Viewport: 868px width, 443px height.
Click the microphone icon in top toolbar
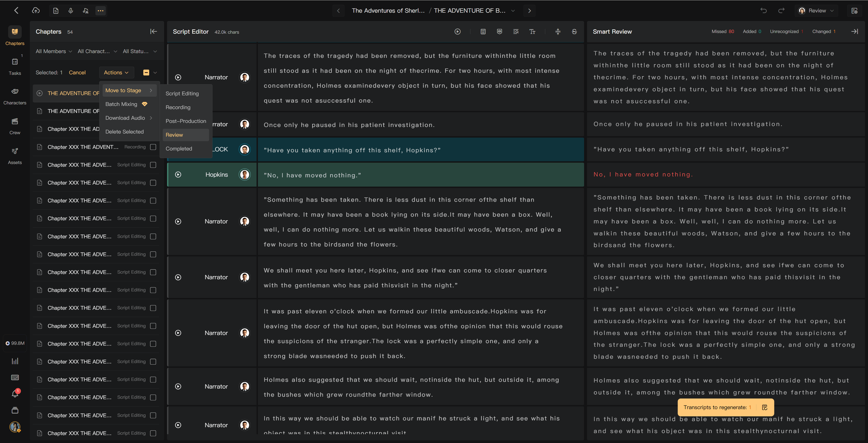point(71,11)
